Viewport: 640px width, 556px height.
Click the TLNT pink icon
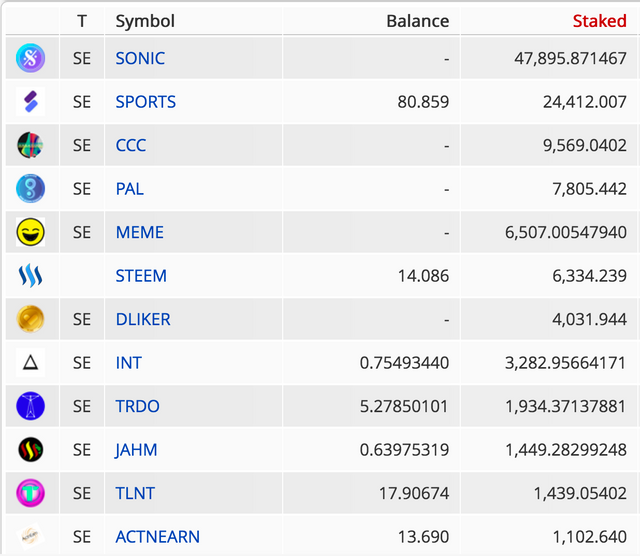[x=30, y=493]
